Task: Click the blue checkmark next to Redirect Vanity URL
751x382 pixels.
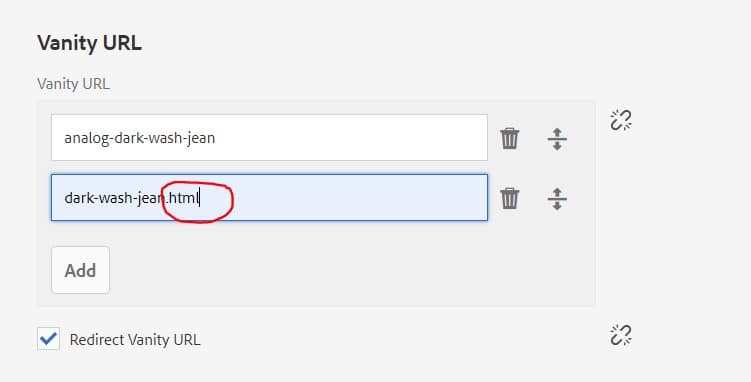Action: [x=48, y=339]
